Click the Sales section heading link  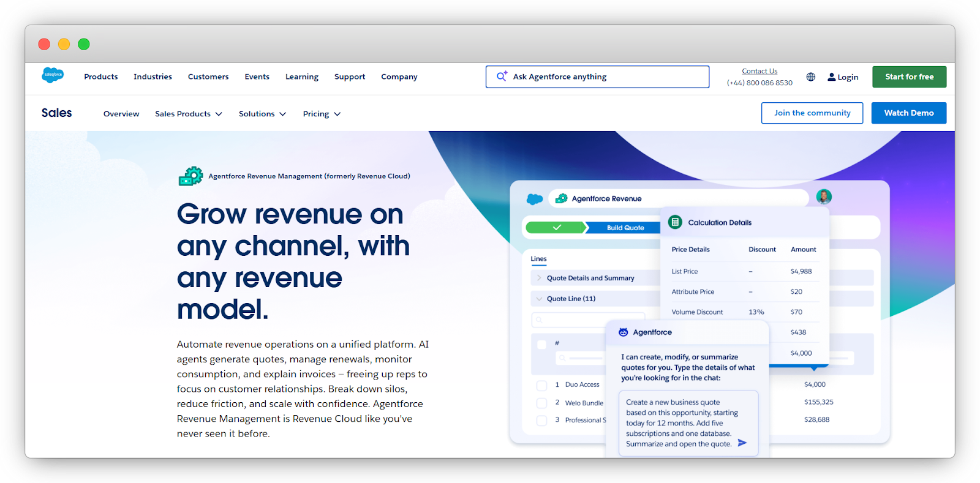click(57, 113)
